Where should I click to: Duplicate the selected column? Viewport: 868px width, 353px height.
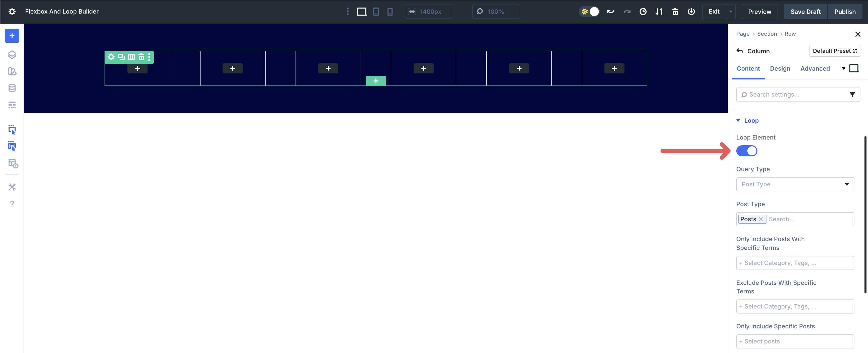pos(120,57)
